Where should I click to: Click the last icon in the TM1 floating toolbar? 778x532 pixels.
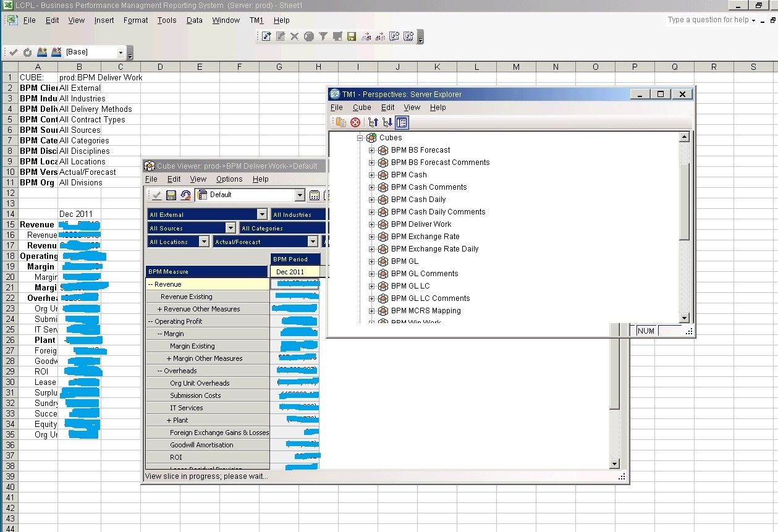tap(408, 36)
